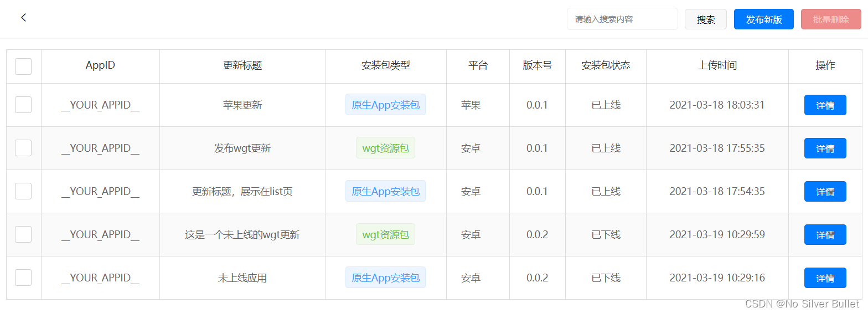The width and height of the screenshot is (868, 313).
Task: Check the box for 发布wgt更新 row
Action: (23, 148)
